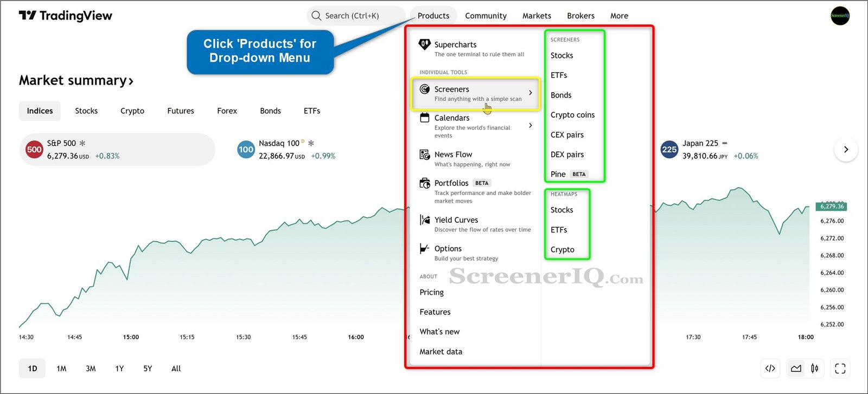Open the embed code widget icon
This screenshot has height=394, width=868.
[770, 369]
